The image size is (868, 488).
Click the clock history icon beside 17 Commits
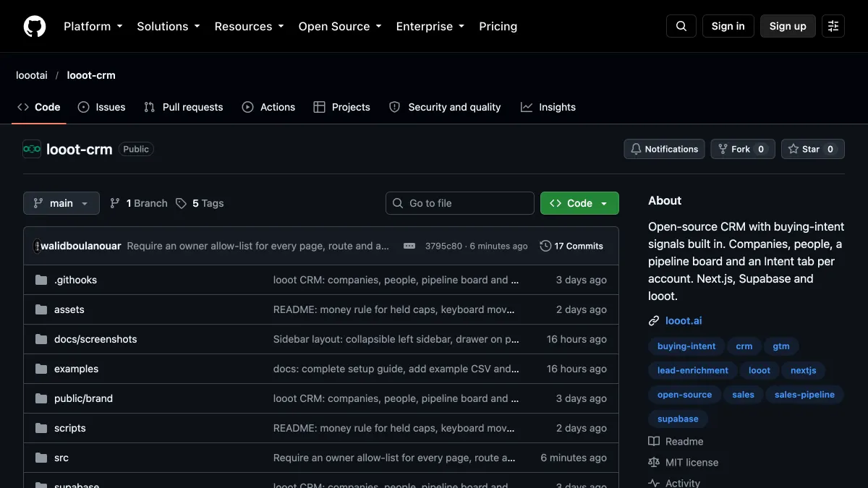[545, 246]
